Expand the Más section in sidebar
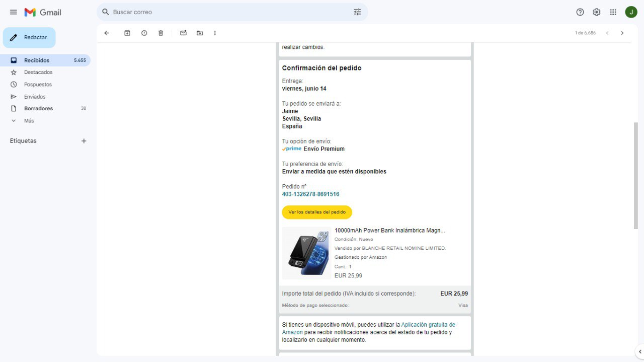 [x=29, y=121]
